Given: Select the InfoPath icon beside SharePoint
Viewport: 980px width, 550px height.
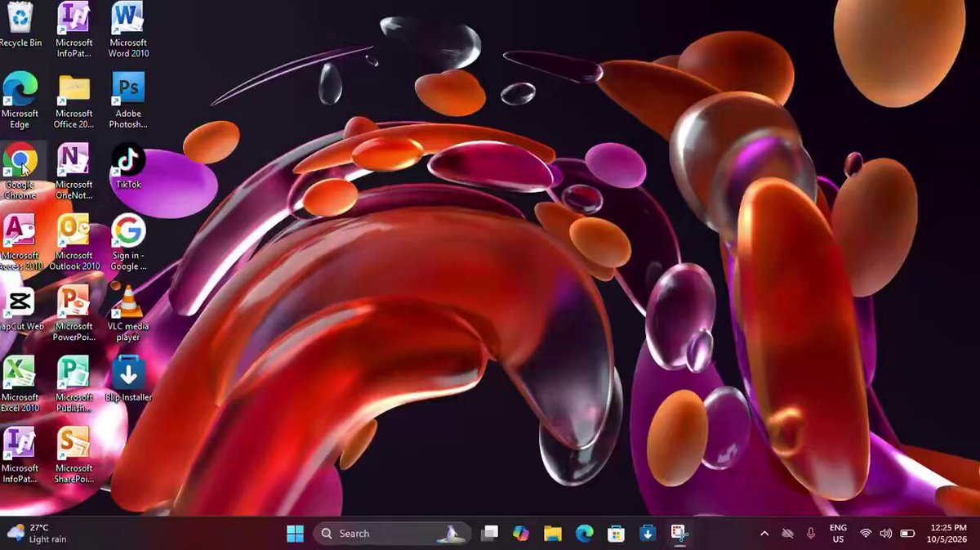Looking at the screenshot, I should [x=20, y=456].
